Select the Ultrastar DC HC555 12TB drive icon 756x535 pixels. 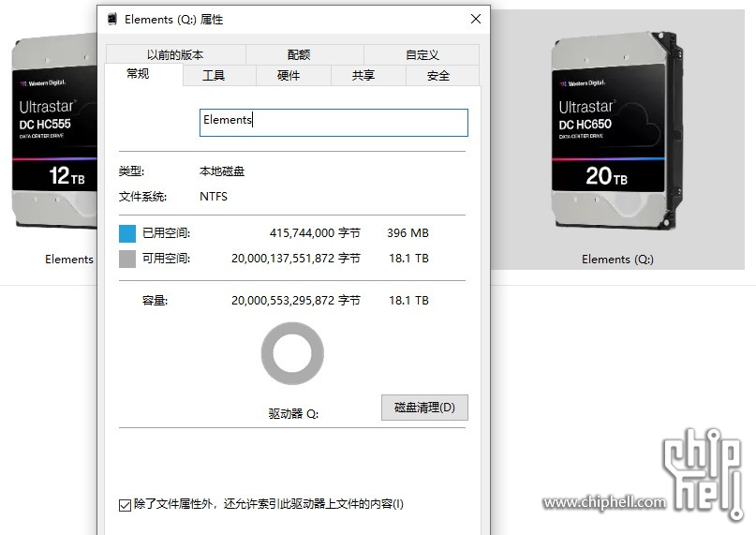[54, 131]
